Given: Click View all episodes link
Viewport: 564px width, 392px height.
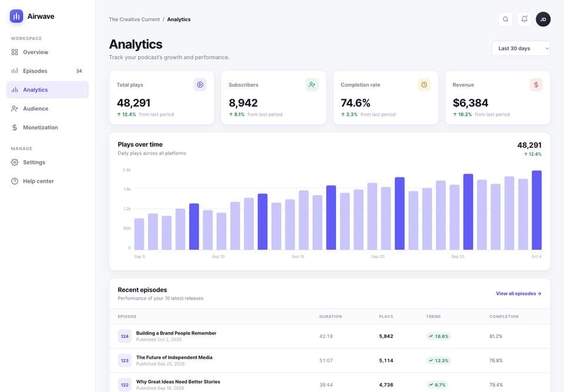Looking at the screenshot, I should (x=518, y=293).
